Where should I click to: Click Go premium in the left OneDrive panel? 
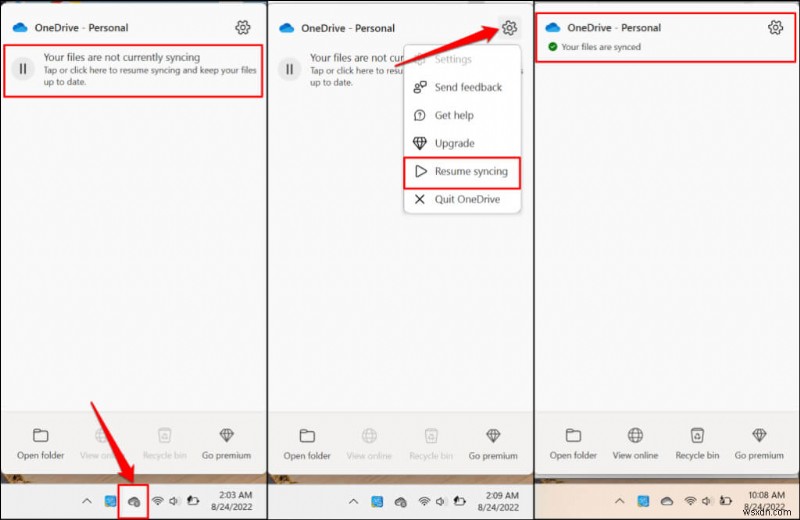tap(227, 444)
